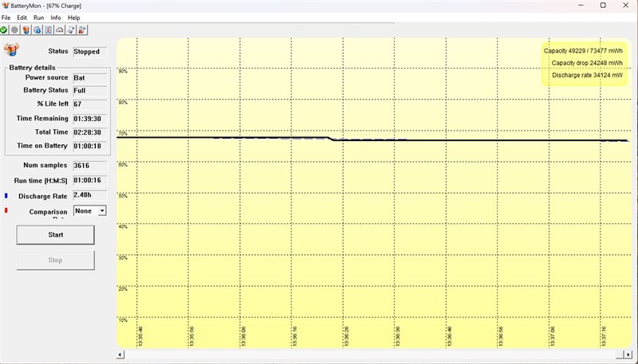Click the % Life left field showing 67
Screen dimensions: 638x364
(90, 104)
